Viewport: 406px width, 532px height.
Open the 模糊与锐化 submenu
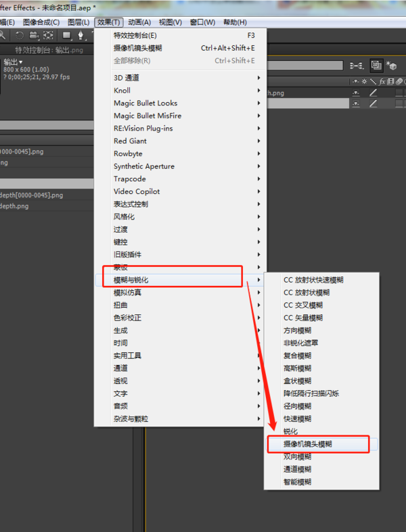pyautogui.click(x=180, y=280)
